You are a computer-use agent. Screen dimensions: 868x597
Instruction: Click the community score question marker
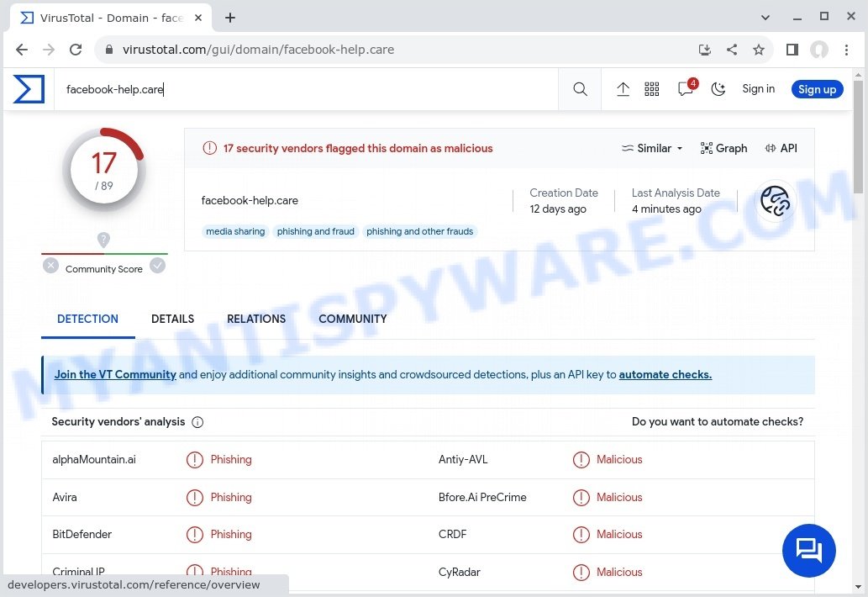pos(103,240)
